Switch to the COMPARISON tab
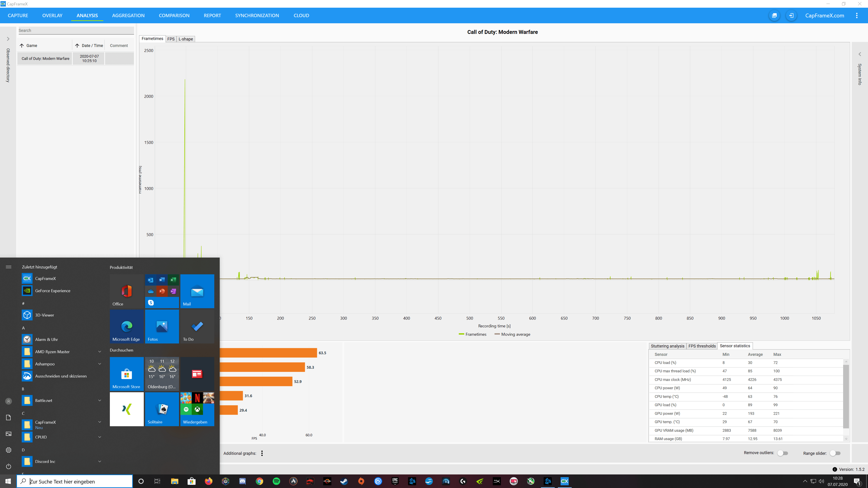 click(x=174, y=16)
